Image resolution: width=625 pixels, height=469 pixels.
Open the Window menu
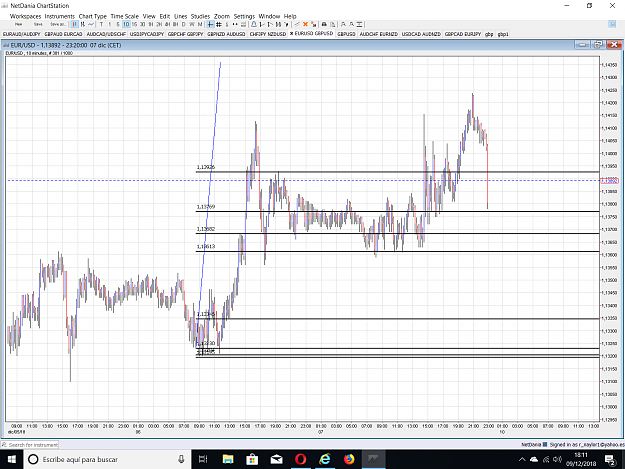coord(269,16)
